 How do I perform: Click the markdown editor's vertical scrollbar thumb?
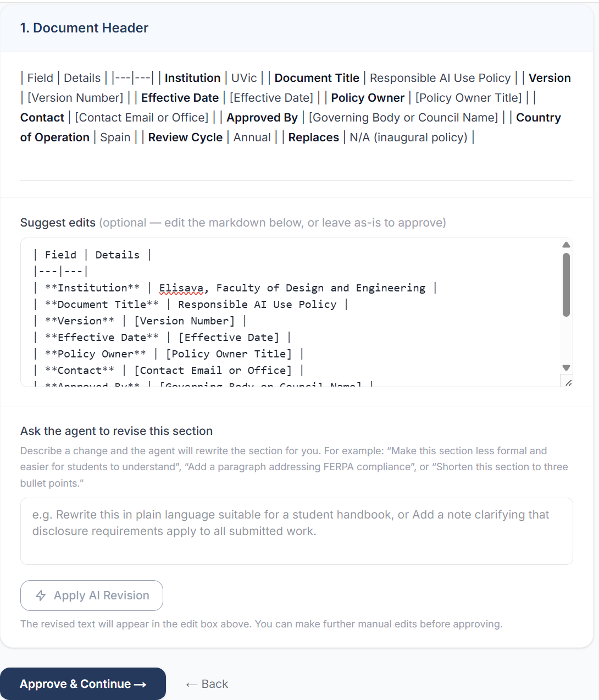pyautogui.click(x=566, y=285)
